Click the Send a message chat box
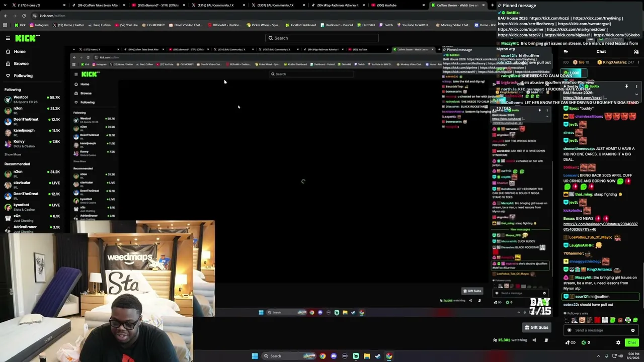The height and width of the screenshot is (362, 644). point(601,330)
